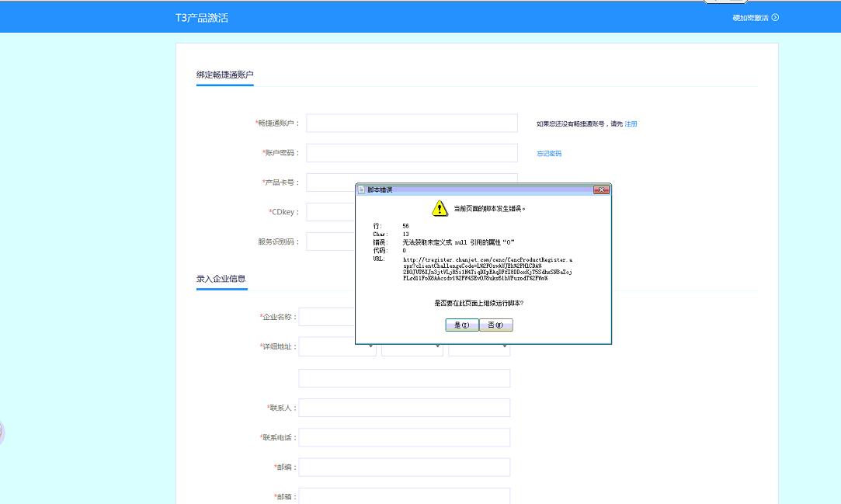Click the 是否要在此页面上继续运行脚本 question
This screenshot has height=504, width=841.
point(479,303)
